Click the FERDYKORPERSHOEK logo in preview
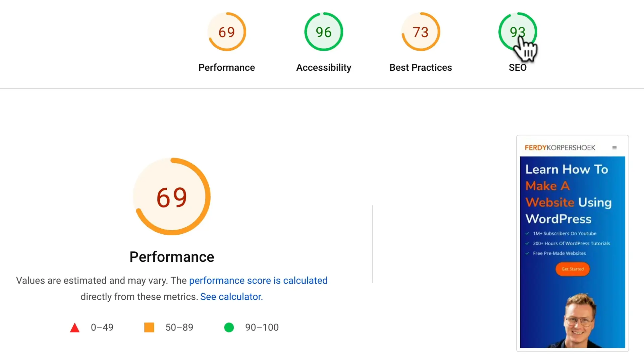Viewport: 644px width, 363px height. point(560,148)
